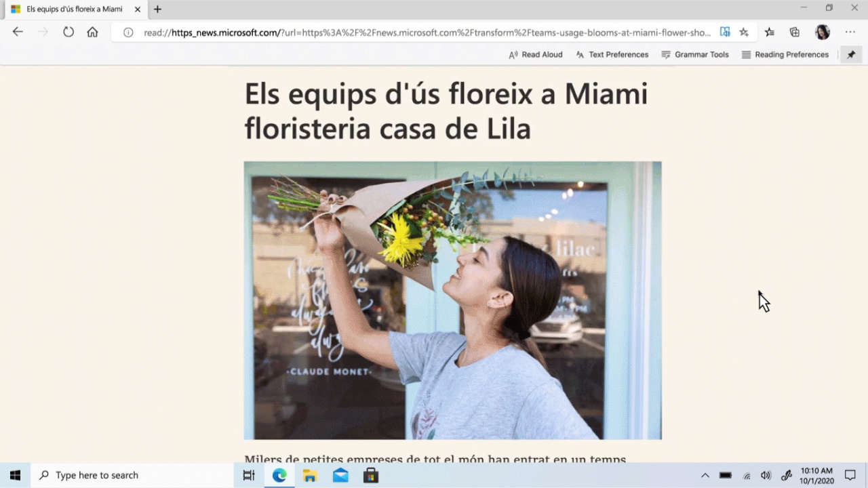Open the user profile avatar
Image resolution: width=868 pixels, height=488 pixels.
823,32
